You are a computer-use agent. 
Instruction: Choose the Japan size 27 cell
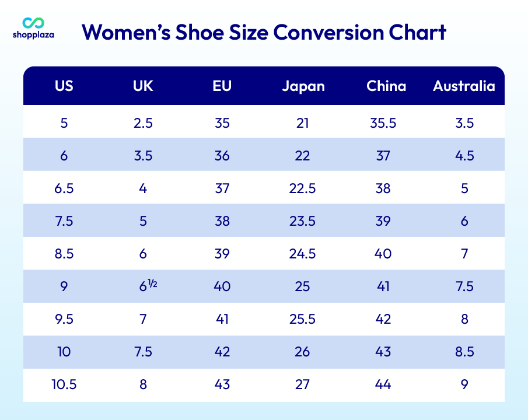tap(303, 384)
